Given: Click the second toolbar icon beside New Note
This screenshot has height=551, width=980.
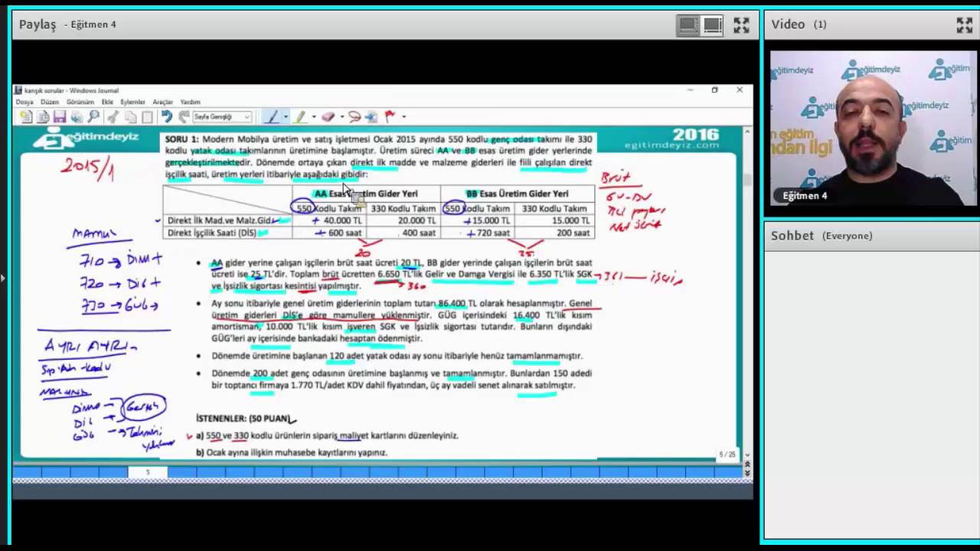Looking at the screenshot, I should [43, 117].
